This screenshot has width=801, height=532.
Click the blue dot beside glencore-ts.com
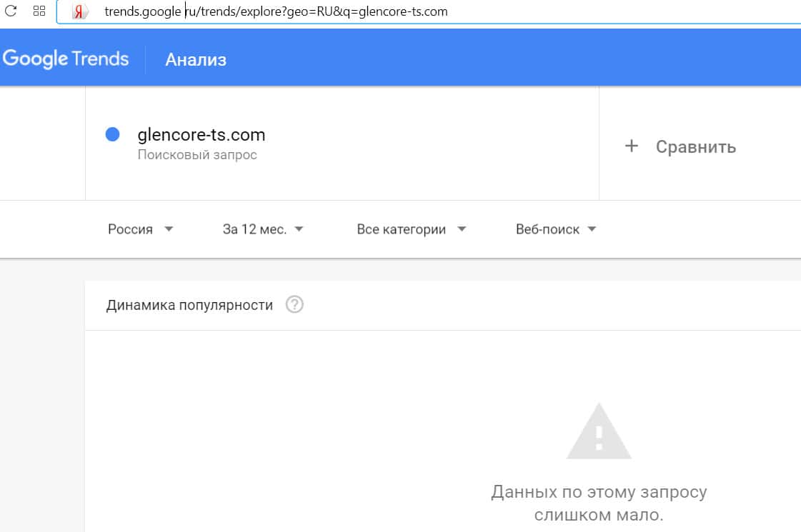coord(112,134)
